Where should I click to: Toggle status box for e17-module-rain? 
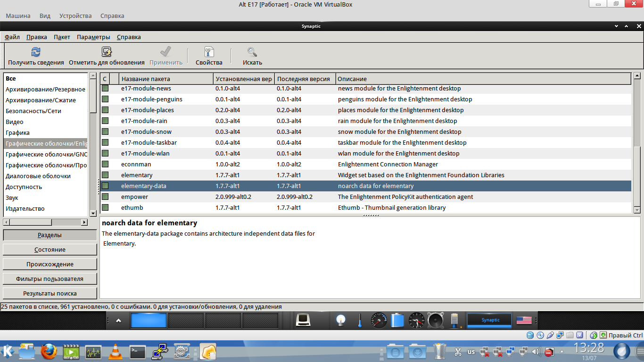[x=105, y=121]
